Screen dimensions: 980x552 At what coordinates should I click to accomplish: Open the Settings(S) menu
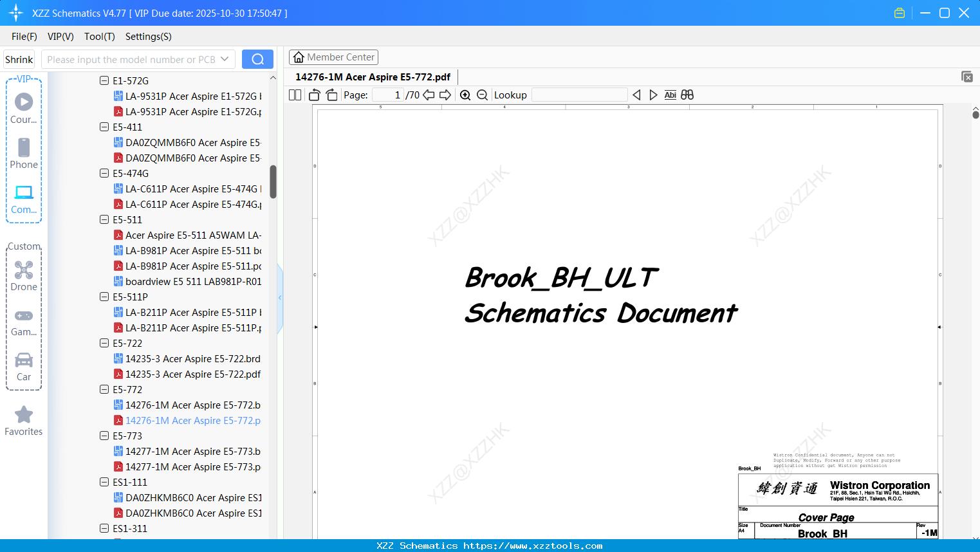(149, 37)
